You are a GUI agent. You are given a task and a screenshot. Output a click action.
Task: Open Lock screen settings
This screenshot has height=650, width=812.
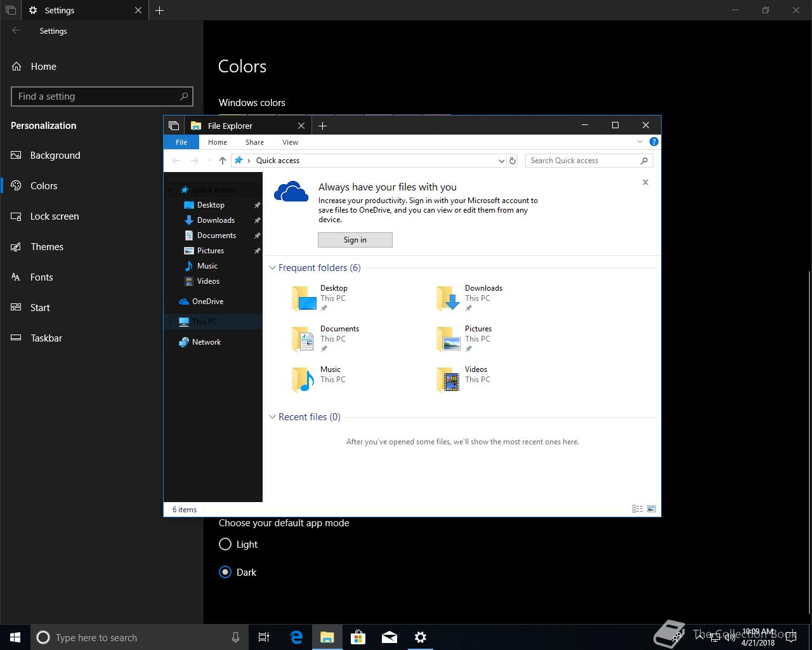(101, 216)
